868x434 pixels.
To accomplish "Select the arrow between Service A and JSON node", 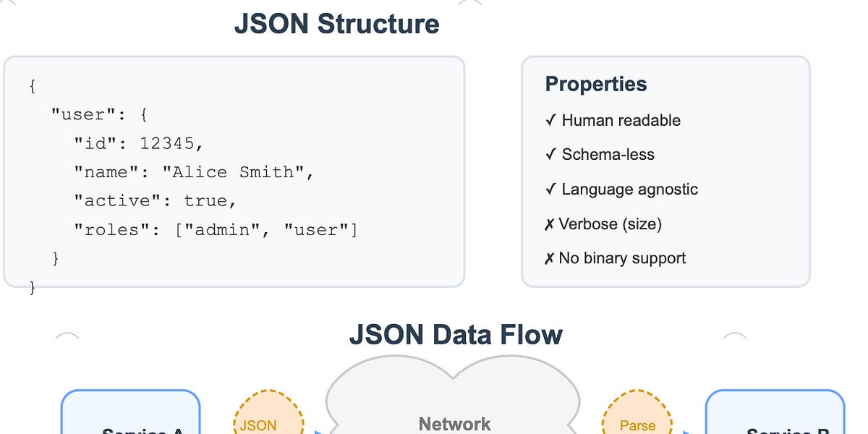I will [x=217, y=430].
